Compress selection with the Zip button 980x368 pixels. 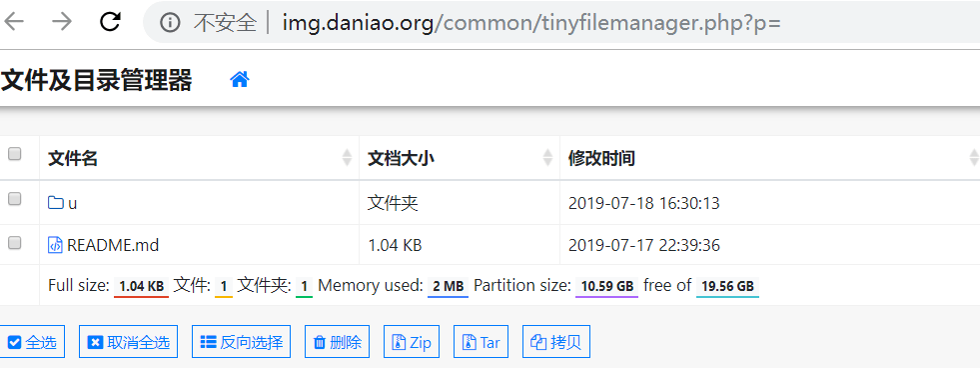(x=412, y=342)
